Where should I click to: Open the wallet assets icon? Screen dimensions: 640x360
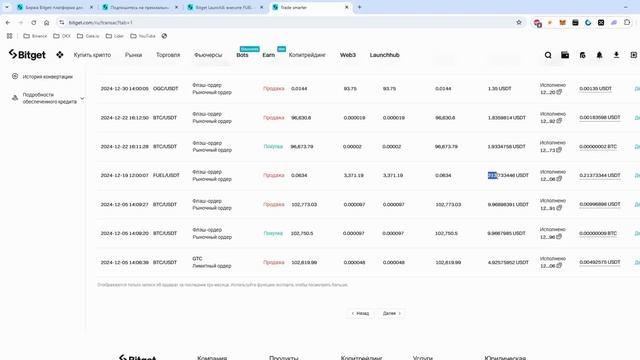(x=565, y=55)
